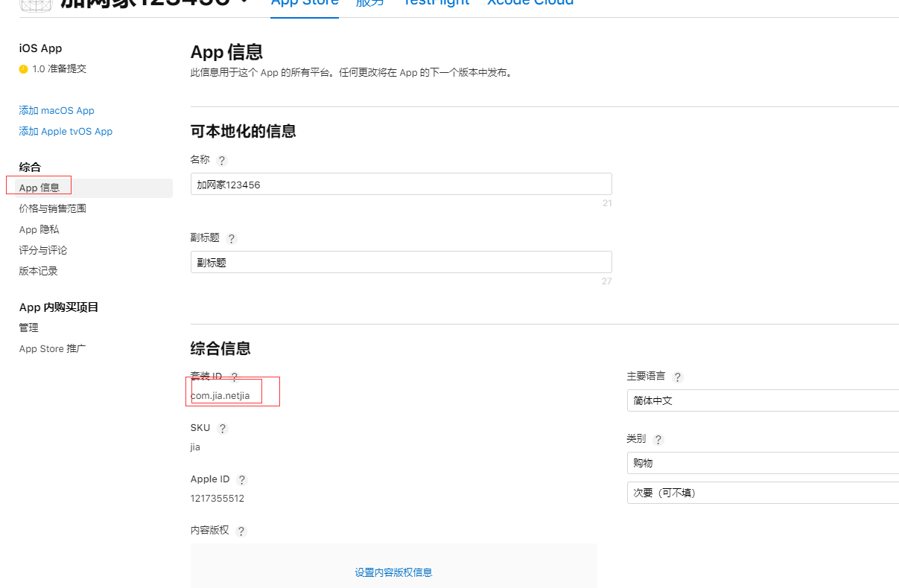Switch to the TestFlight tab
Image resolution: width=899 pixels, height=588 pixels.
[x=436, y=4]
